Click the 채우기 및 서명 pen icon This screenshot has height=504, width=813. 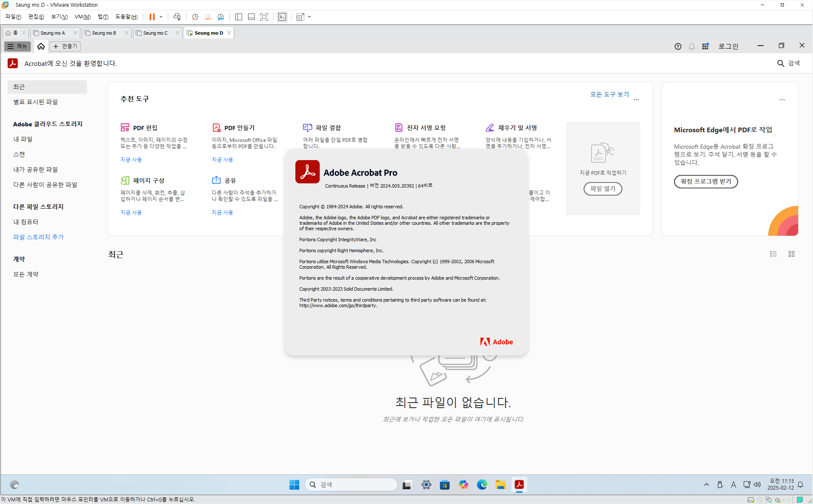[490, 128]
